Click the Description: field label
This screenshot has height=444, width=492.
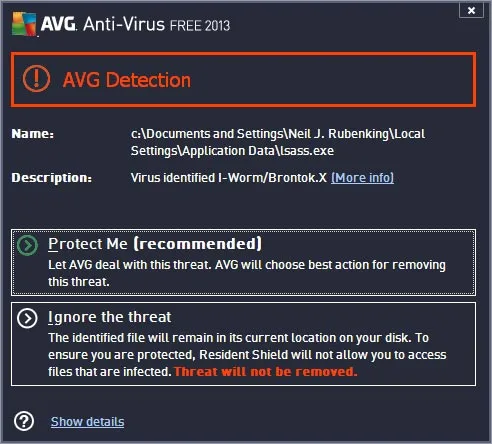point(52,178)
